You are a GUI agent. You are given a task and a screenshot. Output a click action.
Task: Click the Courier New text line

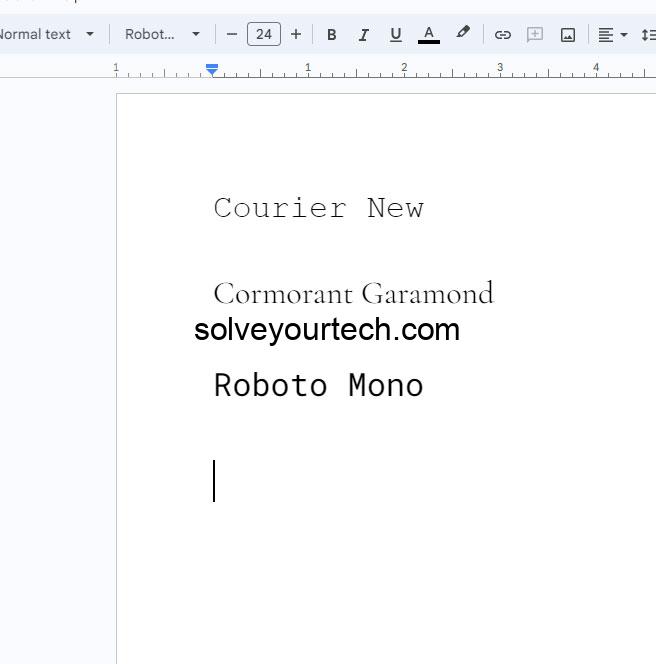coord(318,208)
